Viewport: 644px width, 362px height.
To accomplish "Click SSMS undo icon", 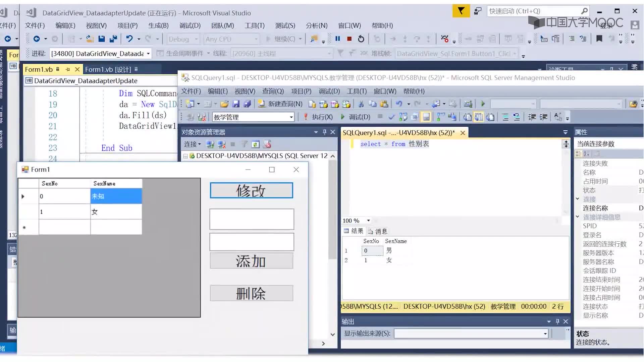I will (399, 104).
